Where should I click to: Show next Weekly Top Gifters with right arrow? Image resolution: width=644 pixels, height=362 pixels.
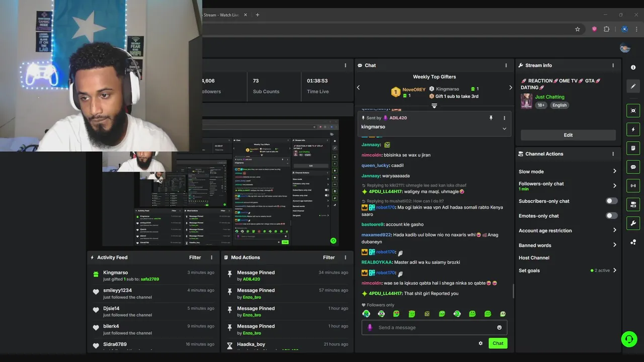[x=510, y=87]
